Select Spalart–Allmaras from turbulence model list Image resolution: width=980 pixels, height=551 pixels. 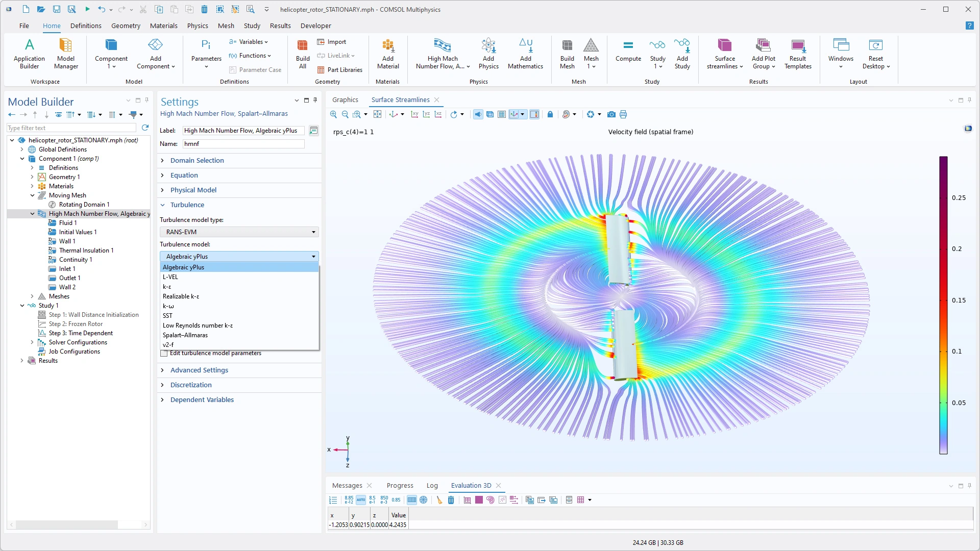coord(185,335)
